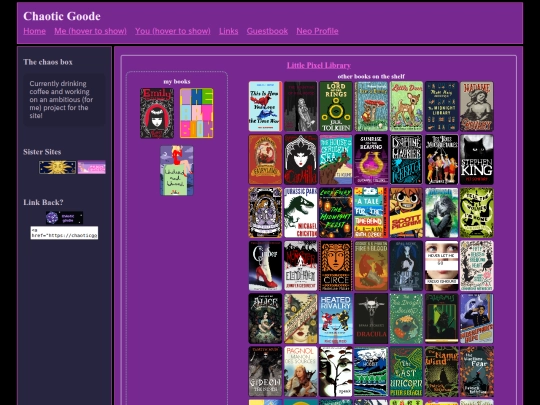This screenshot has width=540, height=405.
Task: Open Sunrise on the Reaping cover
Action: pyautogui.click(x=371, y=159)
